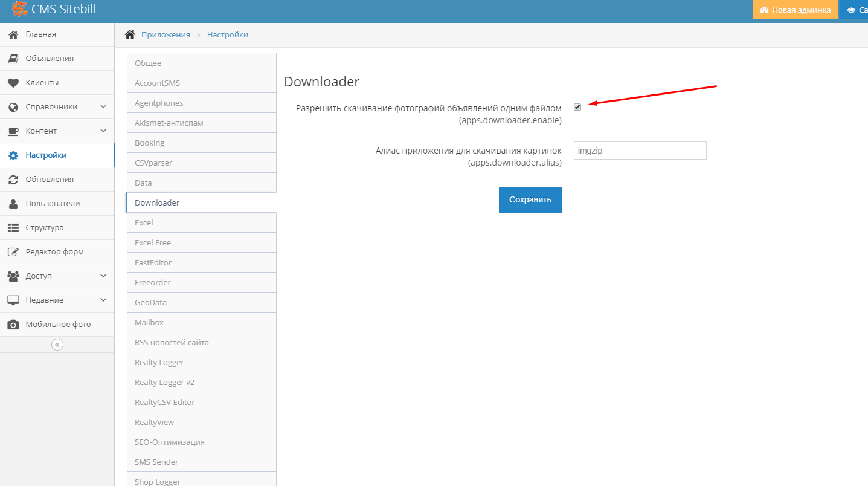Click the edit icon beside Редактор форм
Screen dimensions: 868x486
coord(13,252)
